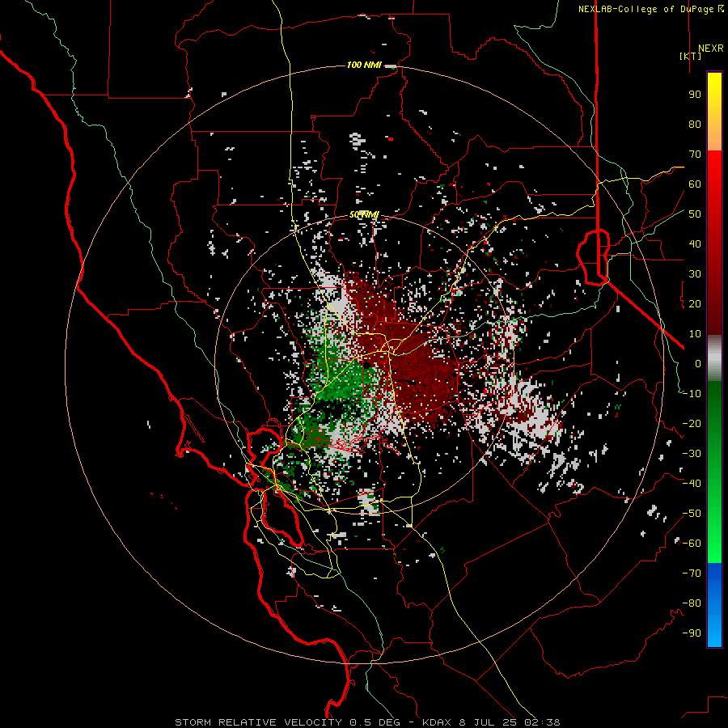Click the 0 knot scale label
The width and height of the screenshot is (728, 728).
pos(698,364)
